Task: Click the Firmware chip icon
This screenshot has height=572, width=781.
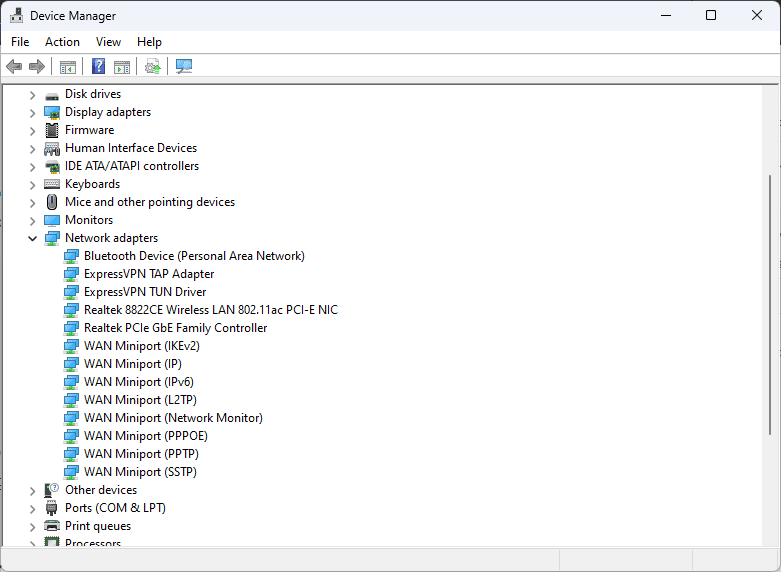Action: click(52, 131)
